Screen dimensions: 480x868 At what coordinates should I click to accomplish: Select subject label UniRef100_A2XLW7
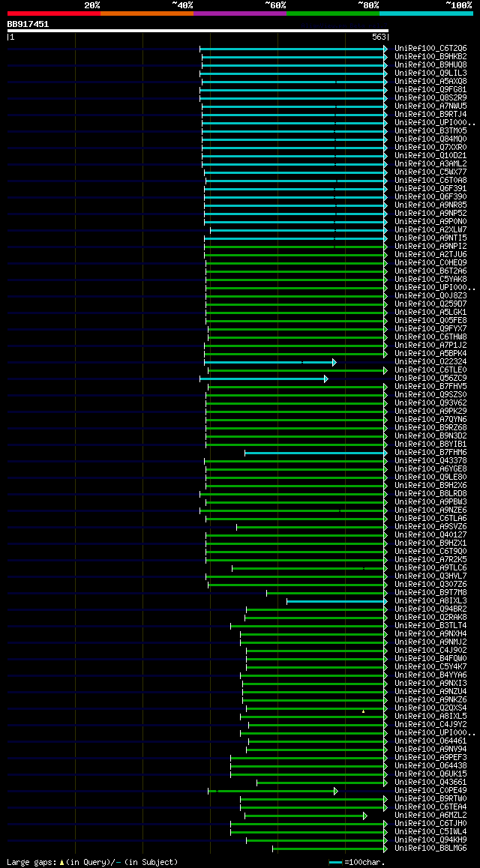pyautogui.click(x=430, y=230)
